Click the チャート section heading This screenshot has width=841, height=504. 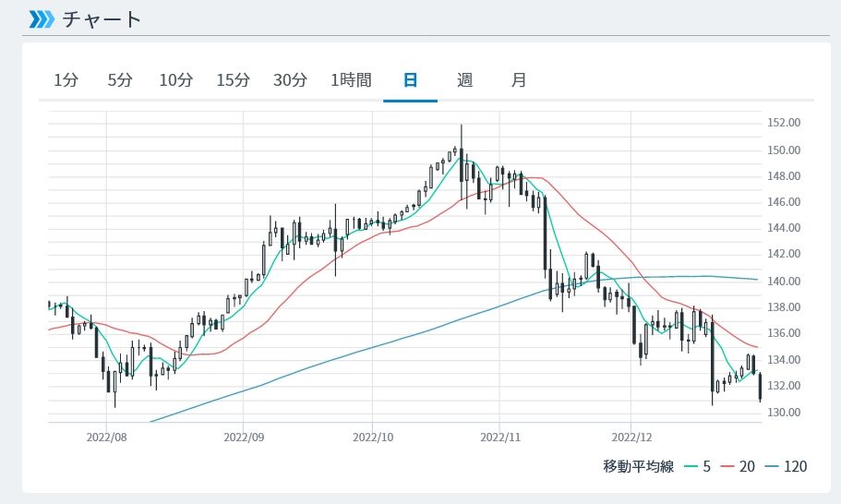pos(102,18)
